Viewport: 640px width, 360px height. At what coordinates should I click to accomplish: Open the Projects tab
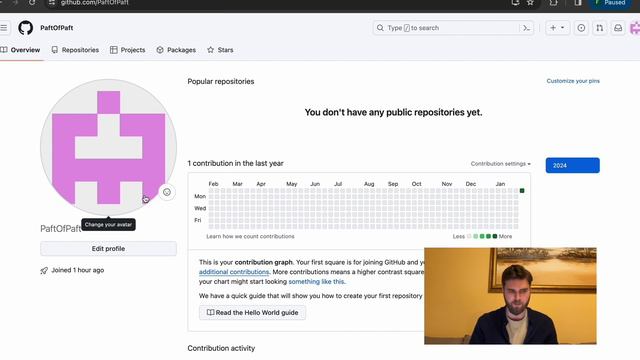[x=128, y=50]
